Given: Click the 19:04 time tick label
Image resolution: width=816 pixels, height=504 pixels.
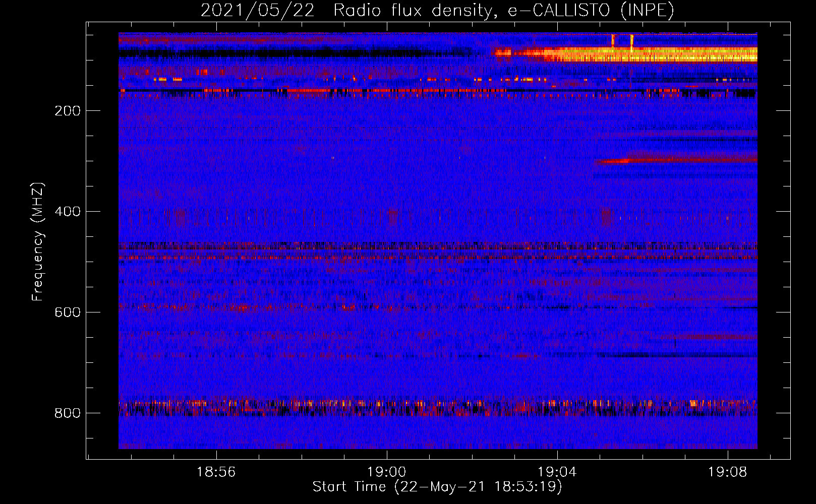Looking at the screenshot, I should tap(557, 472).
